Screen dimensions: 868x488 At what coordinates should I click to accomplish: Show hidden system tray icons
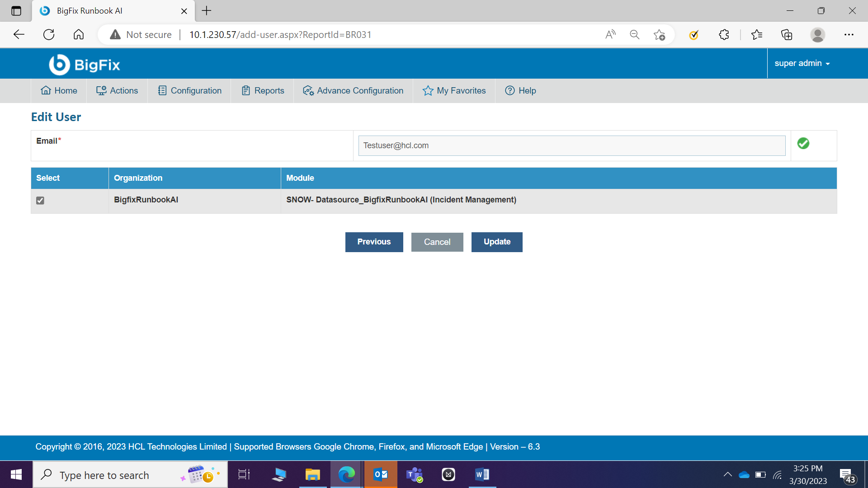(727, 474)
